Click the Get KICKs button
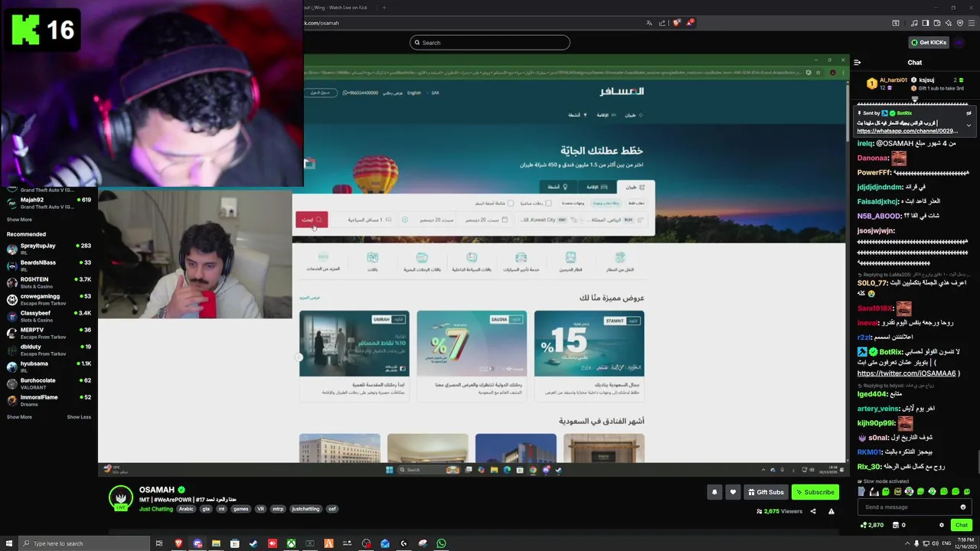Screen dimensions: 980x551 (929, 42)
